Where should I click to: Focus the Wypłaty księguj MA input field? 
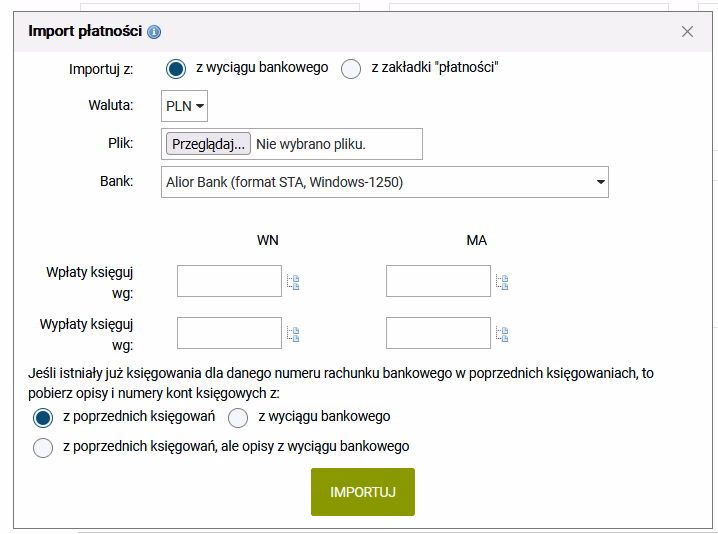click(438, 332)
